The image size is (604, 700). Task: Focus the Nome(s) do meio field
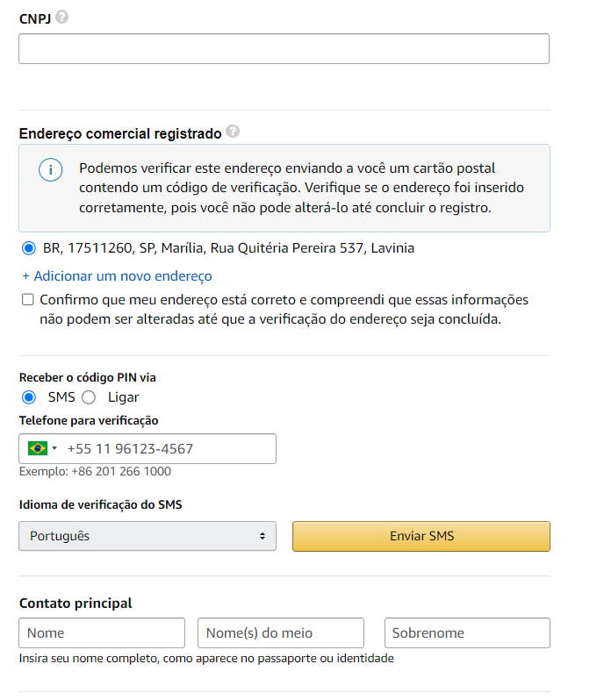(281, 632)
